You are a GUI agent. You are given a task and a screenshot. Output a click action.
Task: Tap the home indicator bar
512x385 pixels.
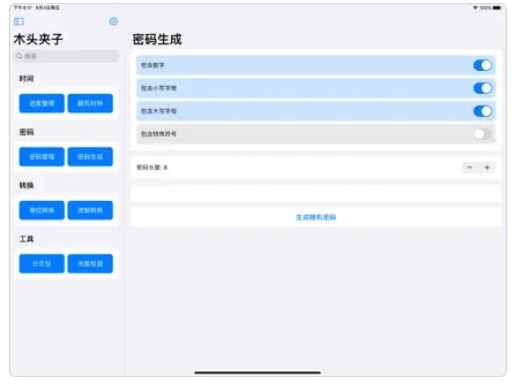(x=257, y=373)
